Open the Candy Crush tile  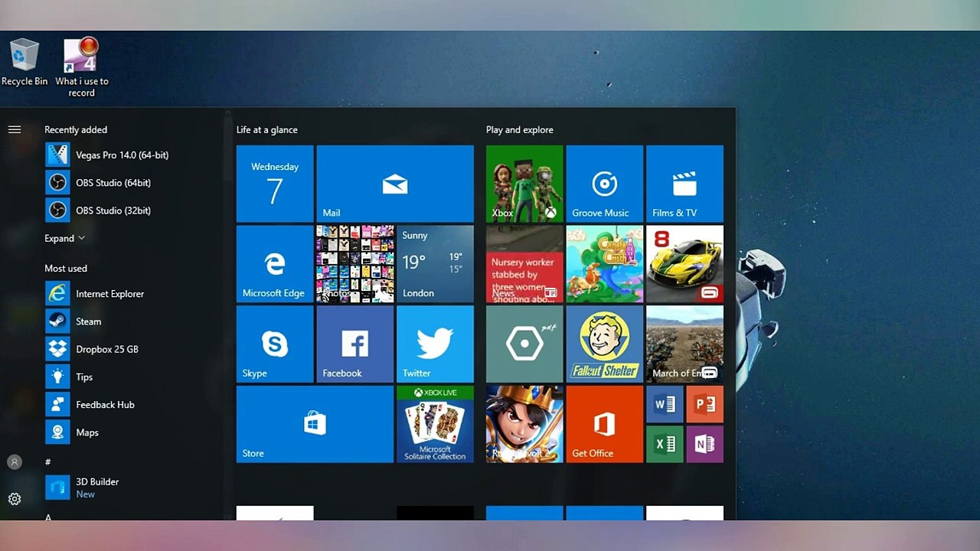pyautogui.click(x=605, y=264)
